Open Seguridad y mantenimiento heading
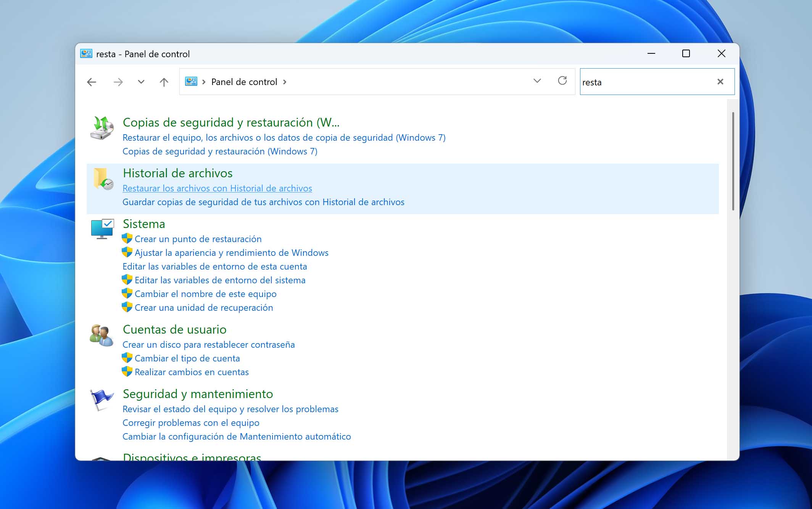812x509 pixels. 198,394
